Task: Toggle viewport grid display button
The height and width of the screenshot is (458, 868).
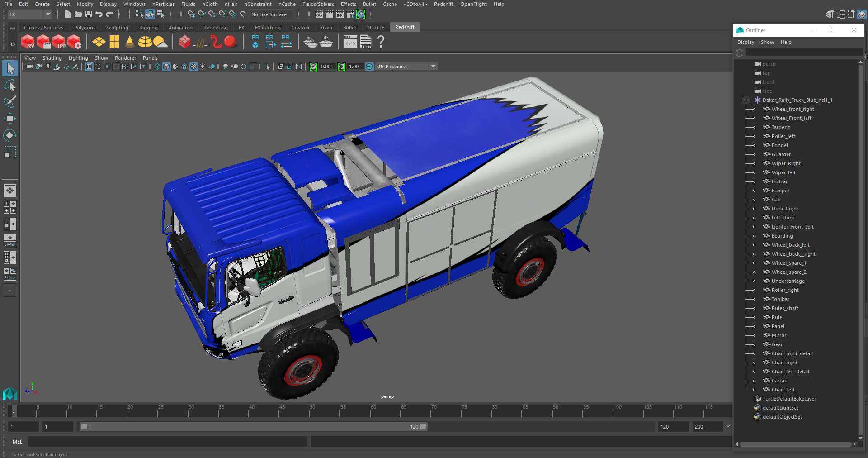Action: (x=89, y=67)
